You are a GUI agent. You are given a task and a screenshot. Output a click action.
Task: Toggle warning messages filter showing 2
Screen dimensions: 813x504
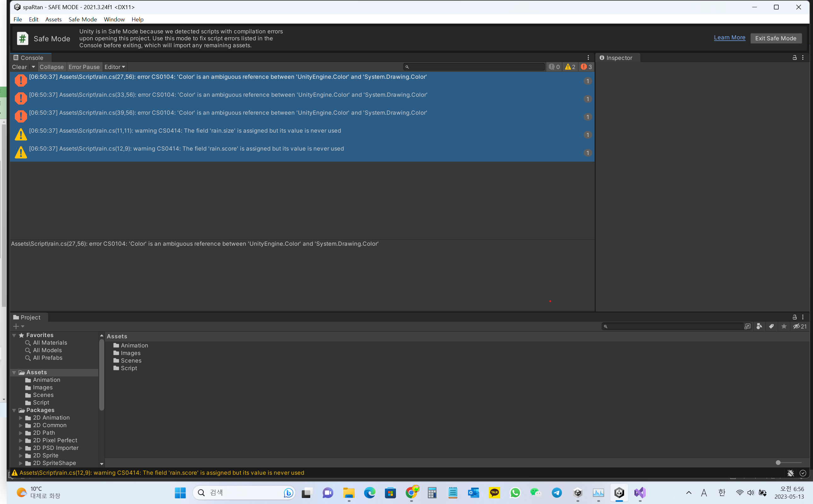(x=570, y=67)
